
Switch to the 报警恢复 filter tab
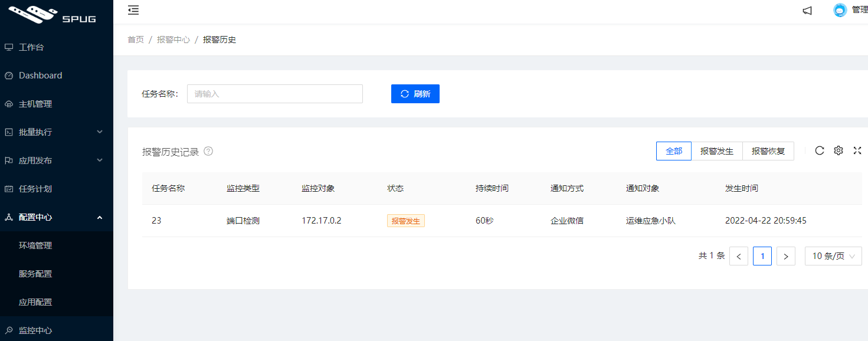pyautogui.click(x=768, y=151)
